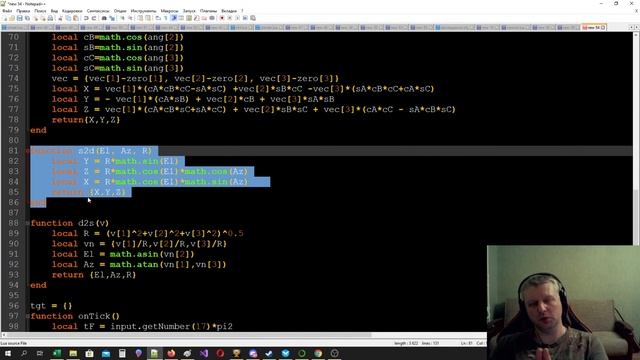
Task: Paste clipboard using the toolbar icon
Action: 76,18
